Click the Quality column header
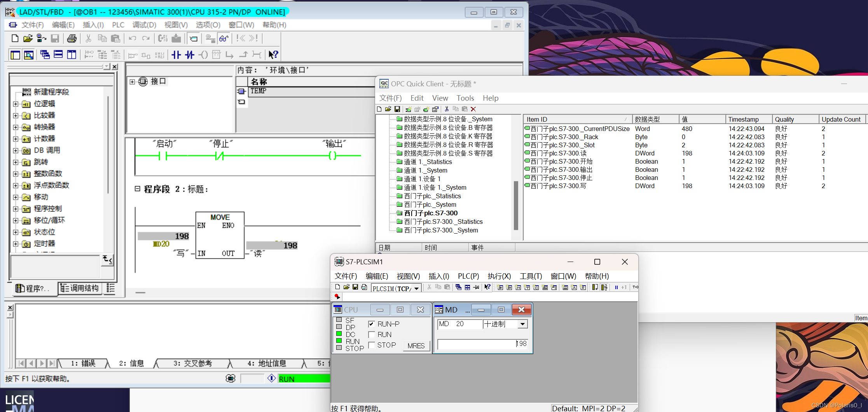Screen dimensions: 868x412 795,119
